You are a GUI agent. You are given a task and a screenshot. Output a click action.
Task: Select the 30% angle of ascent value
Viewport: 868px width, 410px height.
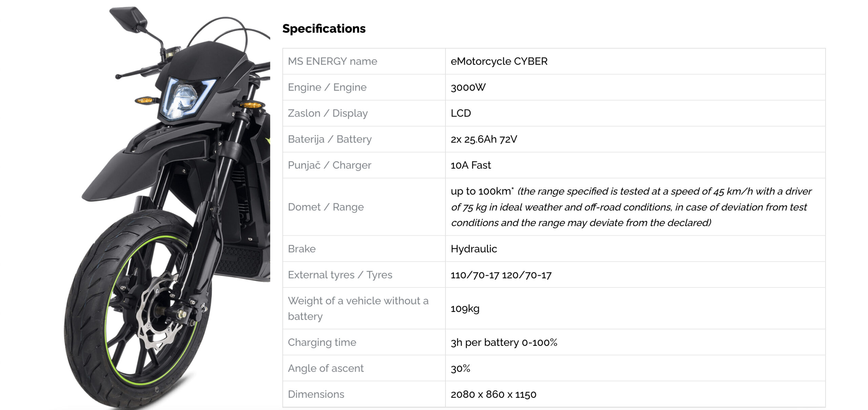(x=460, y=369)
